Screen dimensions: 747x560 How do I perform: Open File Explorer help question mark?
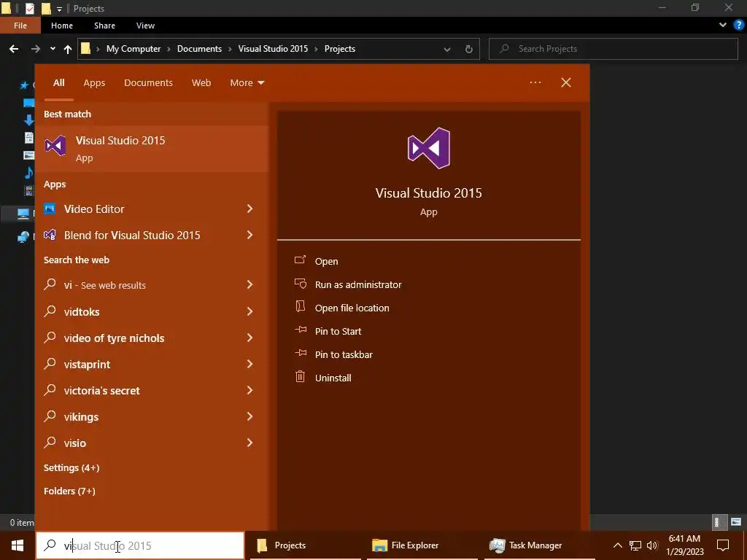(739, 26)
